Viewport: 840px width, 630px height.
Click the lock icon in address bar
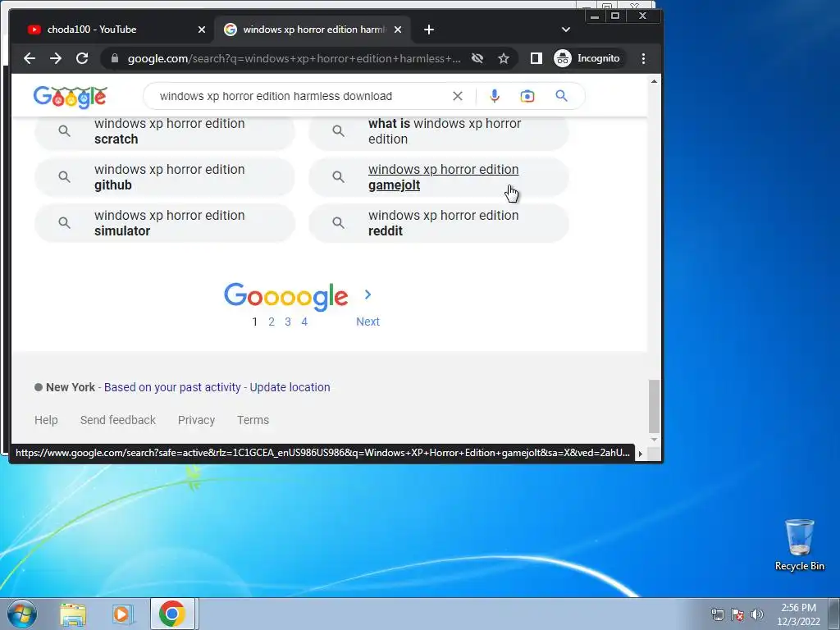pyautogui.click(x=114, y=58)
